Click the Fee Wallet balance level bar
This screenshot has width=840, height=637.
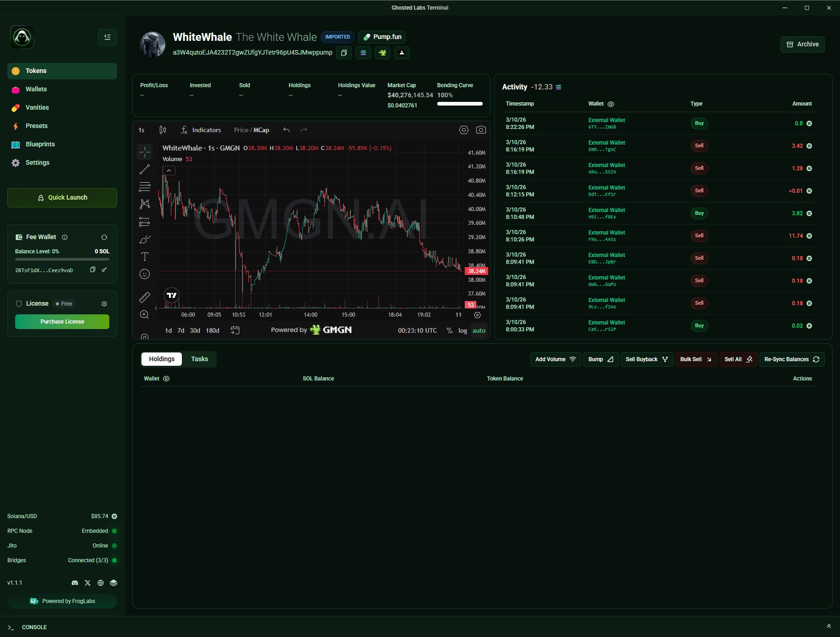pos(62,259)
